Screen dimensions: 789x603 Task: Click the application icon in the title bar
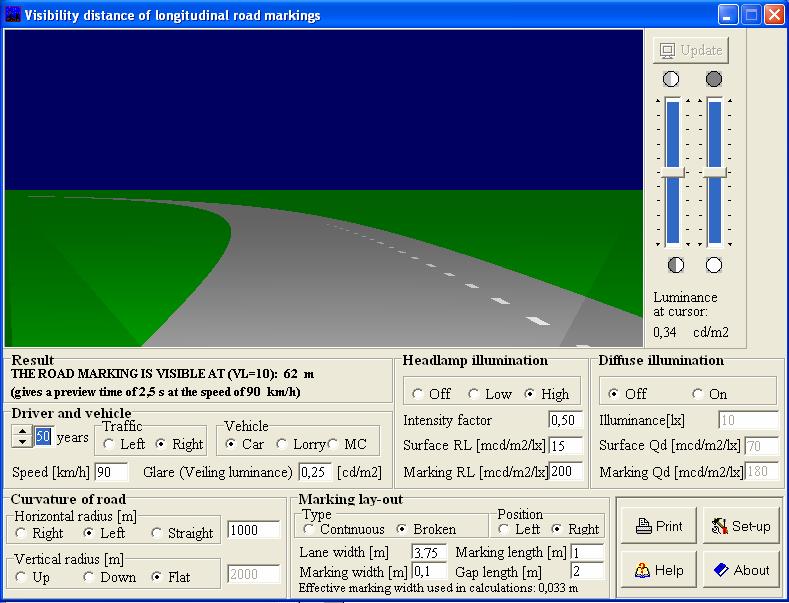click(x=13, y=15)
